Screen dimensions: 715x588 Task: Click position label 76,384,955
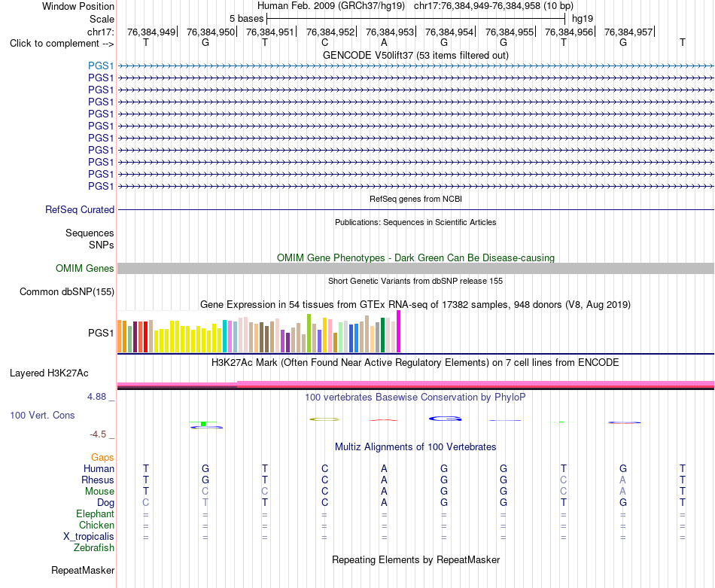click(x=510, y=32)
